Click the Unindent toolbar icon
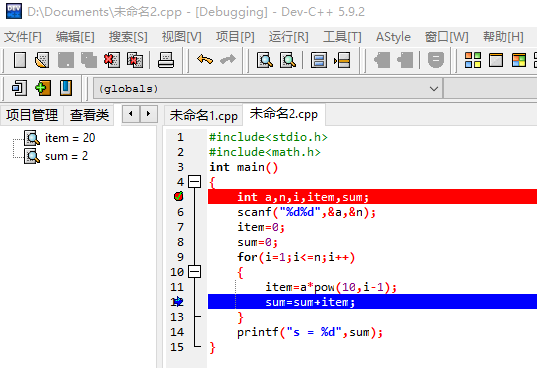 point(405,61)
